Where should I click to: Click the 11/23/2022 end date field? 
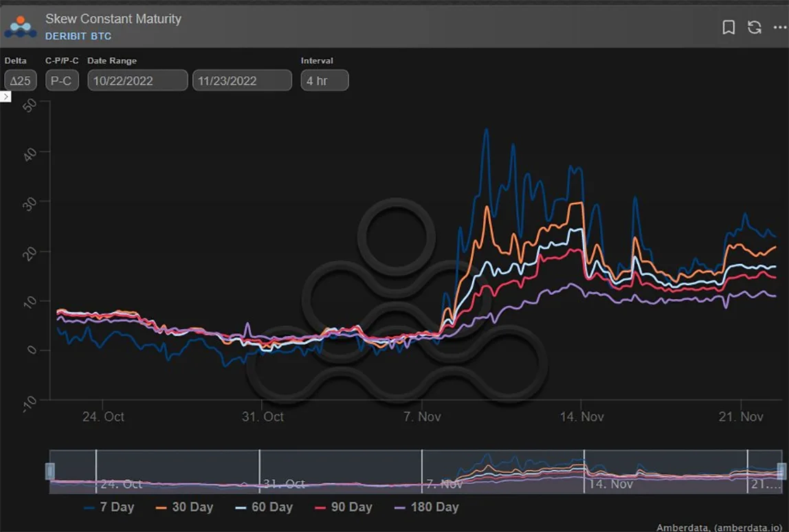tap(242, 80)
